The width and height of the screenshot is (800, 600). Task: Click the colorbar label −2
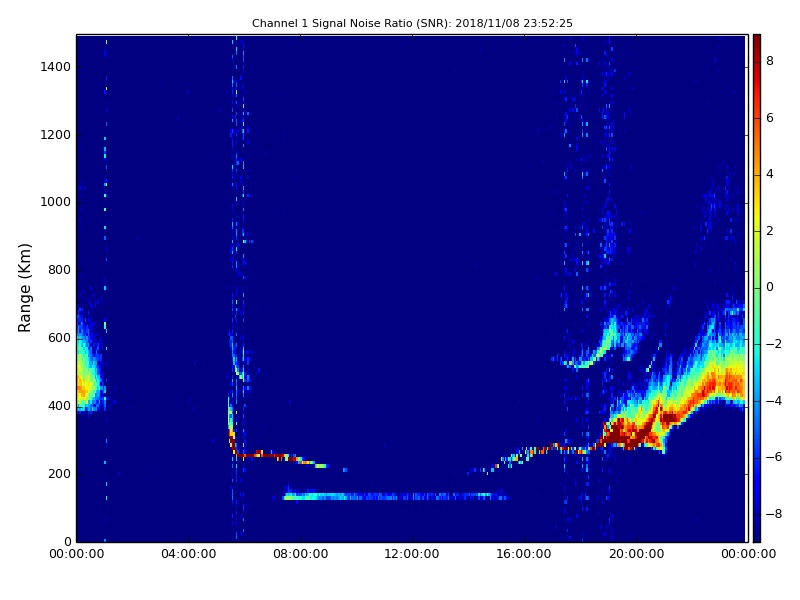point(773,344)
